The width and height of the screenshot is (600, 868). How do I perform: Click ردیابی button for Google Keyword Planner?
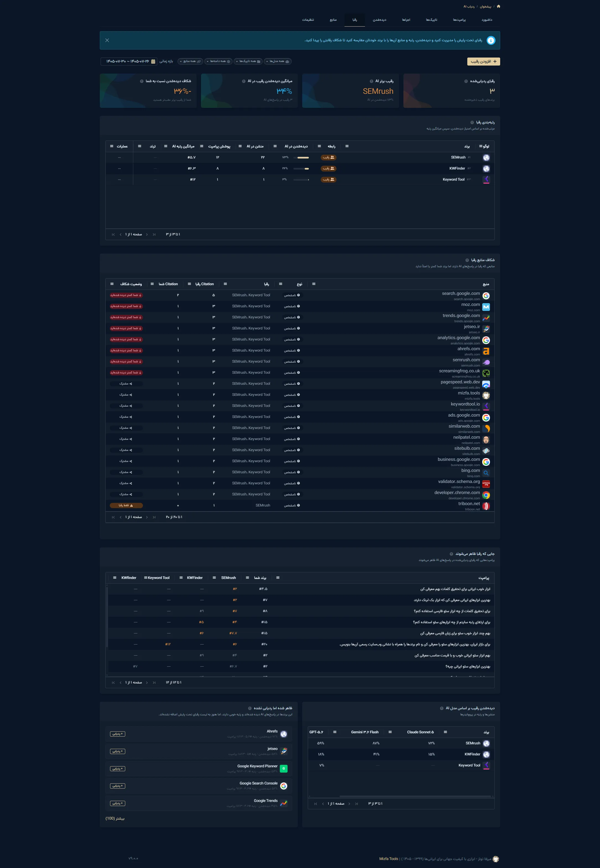(x=118, y=769)
